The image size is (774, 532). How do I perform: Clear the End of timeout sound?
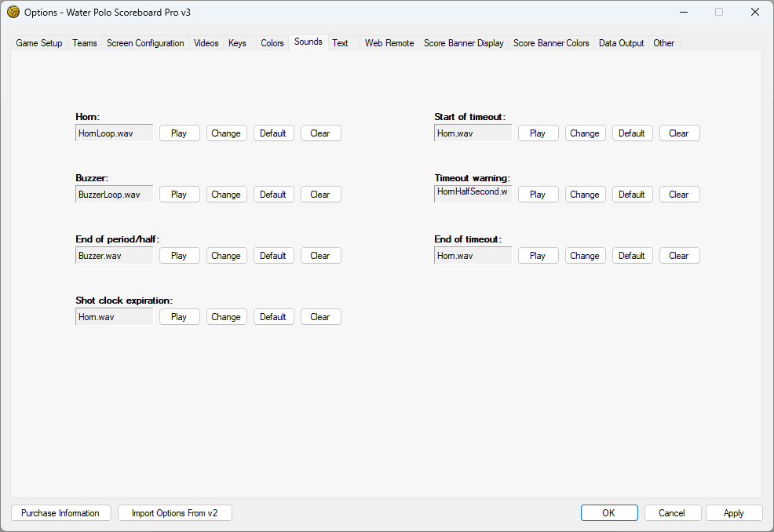(679, 256)
